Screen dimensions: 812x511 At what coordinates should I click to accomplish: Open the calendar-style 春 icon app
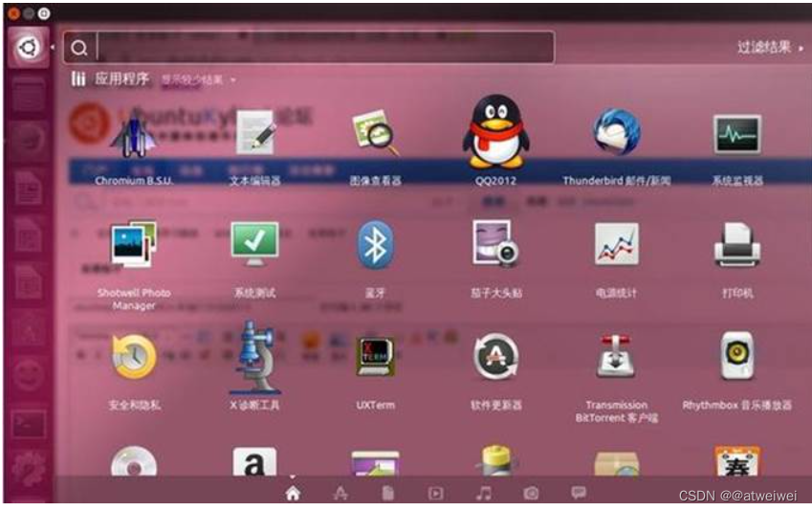pyautogui.click(x=736, y=461)
